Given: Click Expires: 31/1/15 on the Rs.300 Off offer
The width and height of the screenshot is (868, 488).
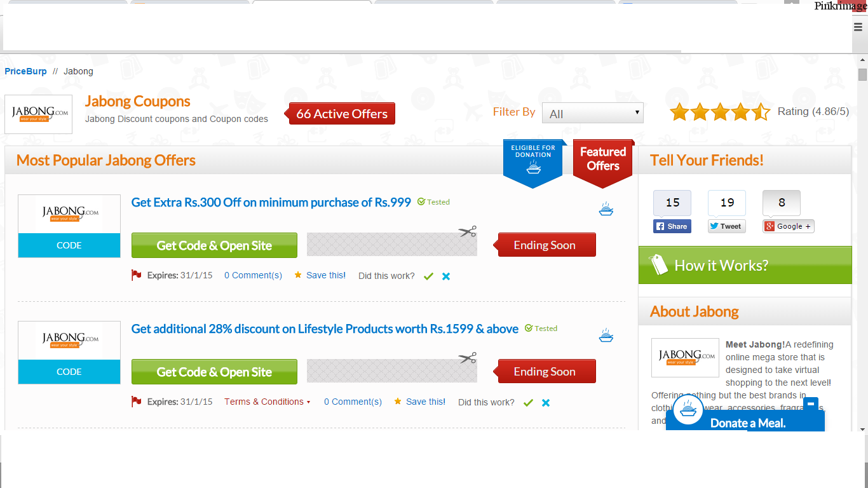Looking at the screenshot, I should pyautogui.click(x=180, y=275).
